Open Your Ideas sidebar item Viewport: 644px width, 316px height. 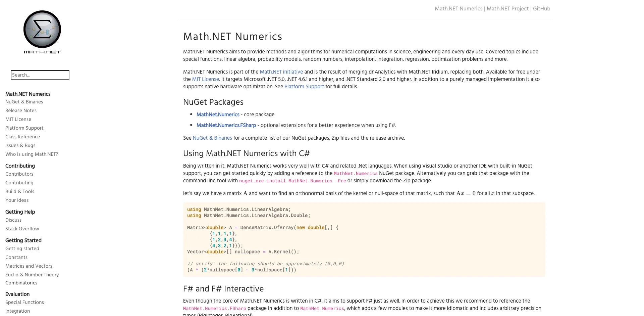click(x=17, y=200)
